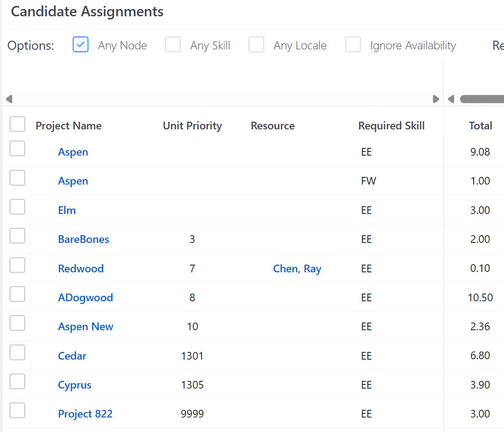
Task: Open the Project 822 link
Action: pyautogui.click(x=85, y=414)
